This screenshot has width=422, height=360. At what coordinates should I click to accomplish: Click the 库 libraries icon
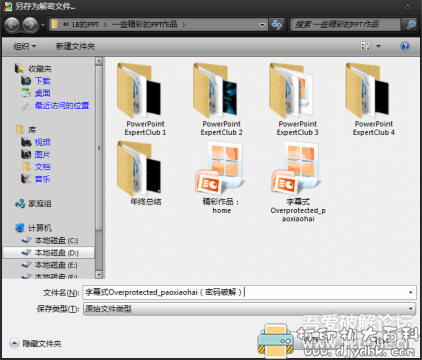click(20, 129)
